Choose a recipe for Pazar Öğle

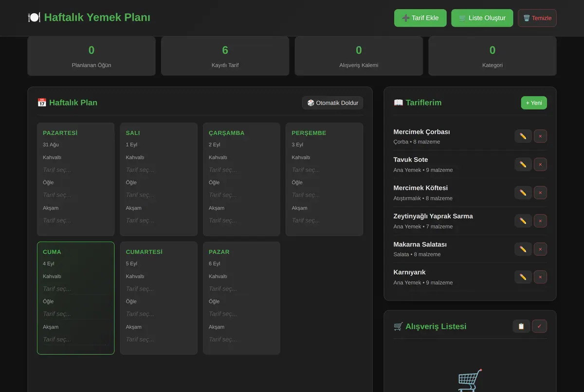pos(242,314)
